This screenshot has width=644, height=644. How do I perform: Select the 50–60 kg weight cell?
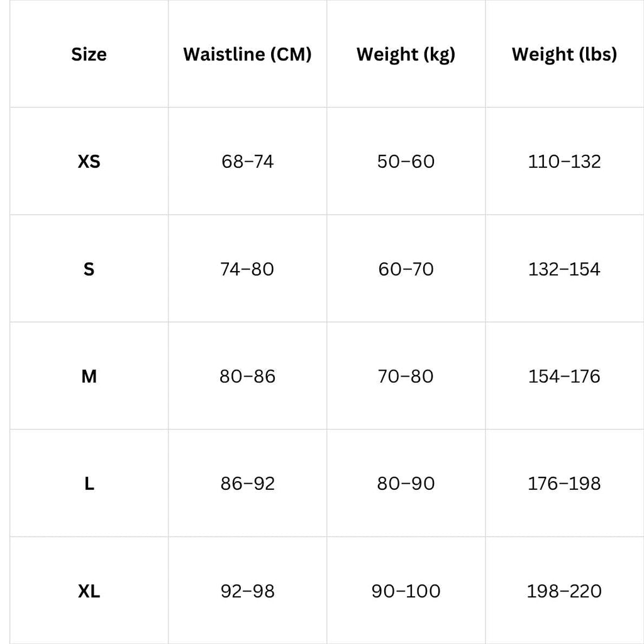click(x=406, y=162)
